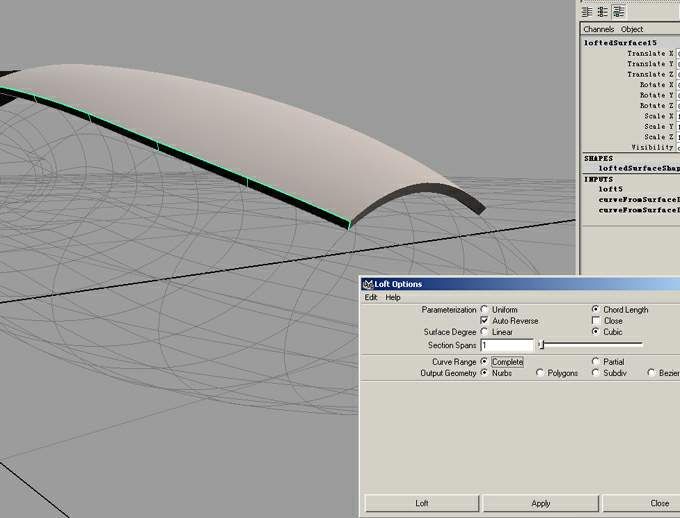Select the Translate Y channel label
Image resolution: width=680 pixels, height=518 pixels.
point(650,64)
